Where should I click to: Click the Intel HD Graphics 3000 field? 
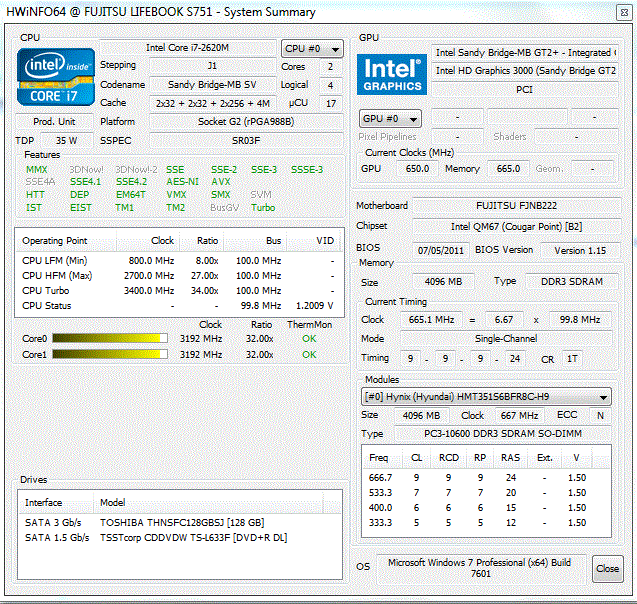(525, 71)
